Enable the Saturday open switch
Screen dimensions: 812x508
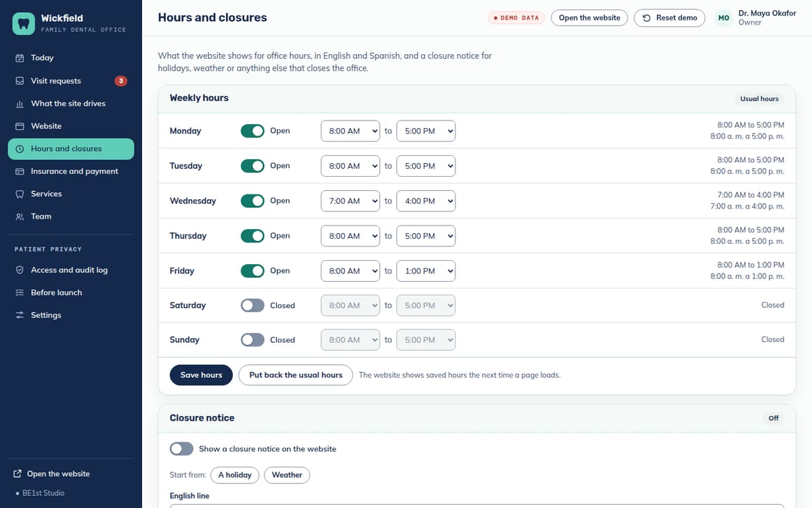click(x=252, y=305)
